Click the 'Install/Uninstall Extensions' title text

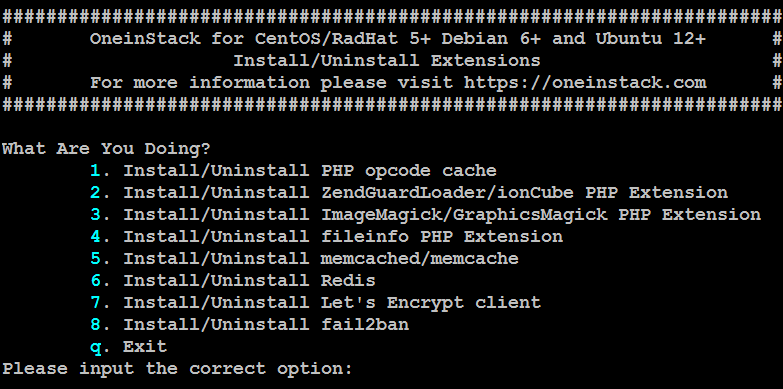pyautogui.click(x=387, y=61)
